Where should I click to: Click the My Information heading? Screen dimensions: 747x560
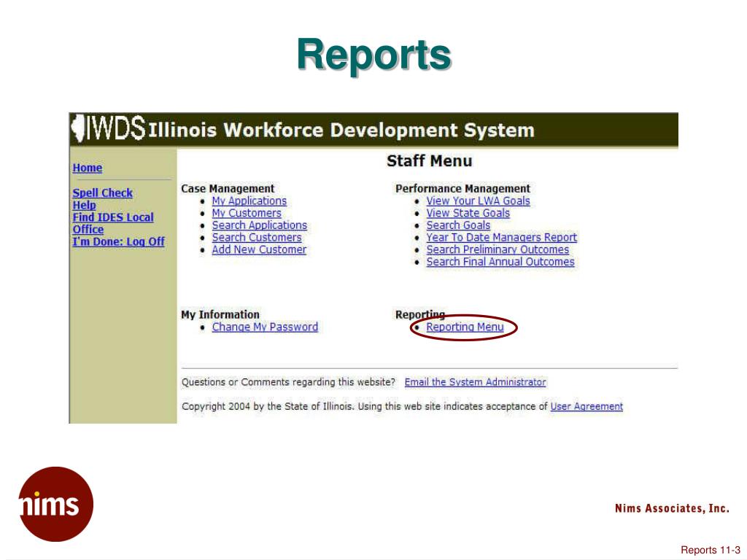(220, 315)
